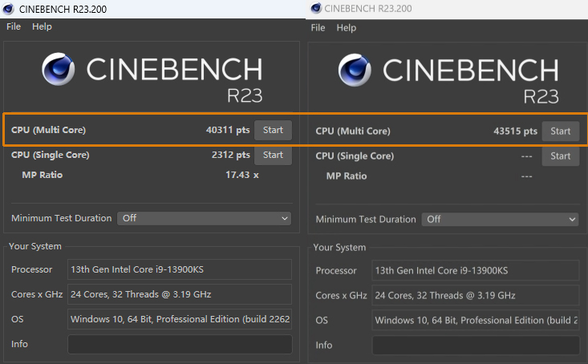Click the OS field in the left window
The width and height of the screenshot is (588, 364).
pyautogui.click(x=179, y=319)
